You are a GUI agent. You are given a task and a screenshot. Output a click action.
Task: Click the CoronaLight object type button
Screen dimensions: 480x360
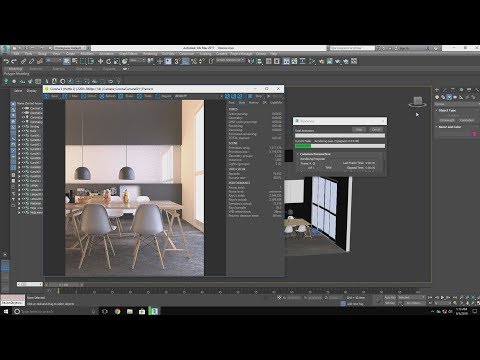[447, 120]
